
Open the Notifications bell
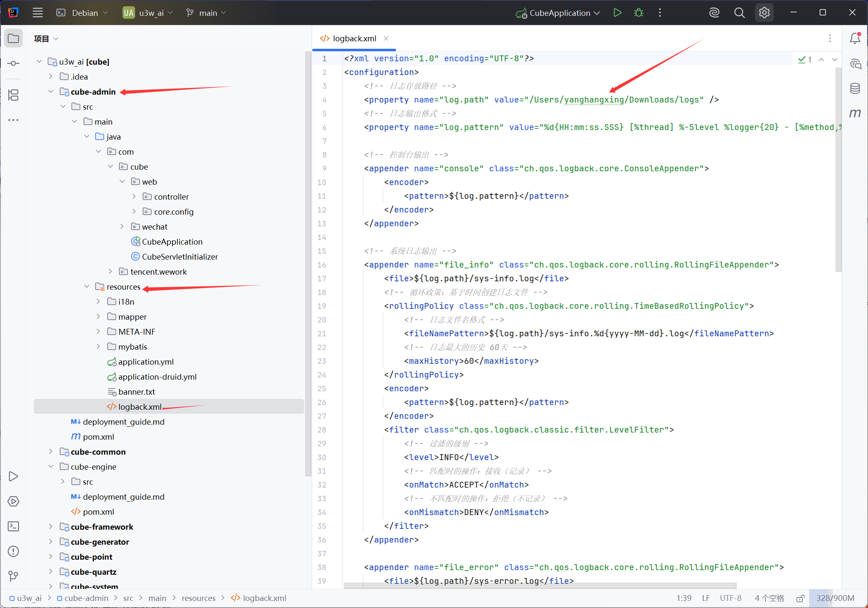click(x=855, y=38)
